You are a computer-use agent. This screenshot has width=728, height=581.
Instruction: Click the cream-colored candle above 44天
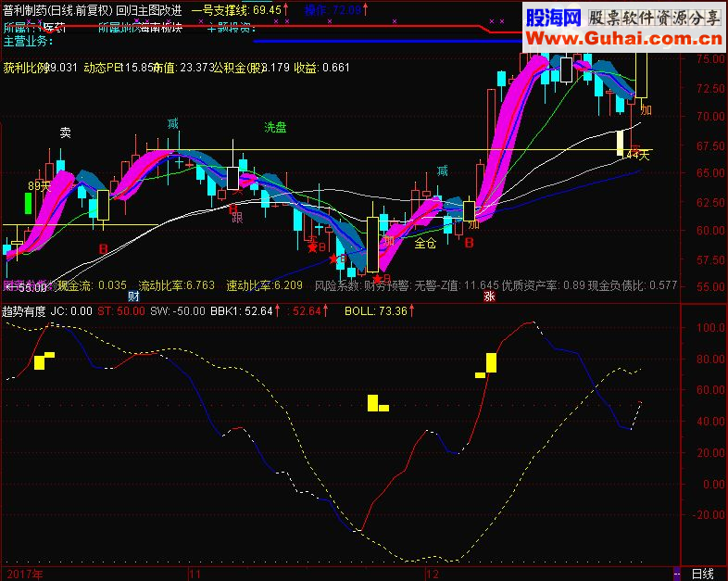(x=620, y=143)
